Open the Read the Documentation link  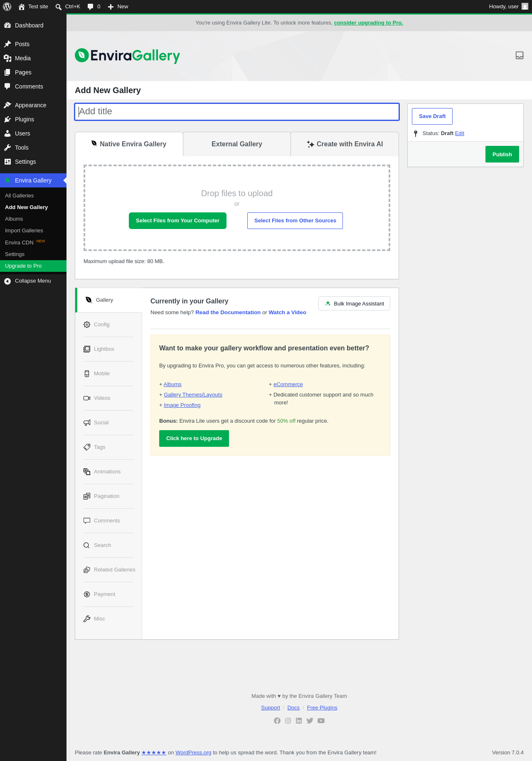pos(228,313)
